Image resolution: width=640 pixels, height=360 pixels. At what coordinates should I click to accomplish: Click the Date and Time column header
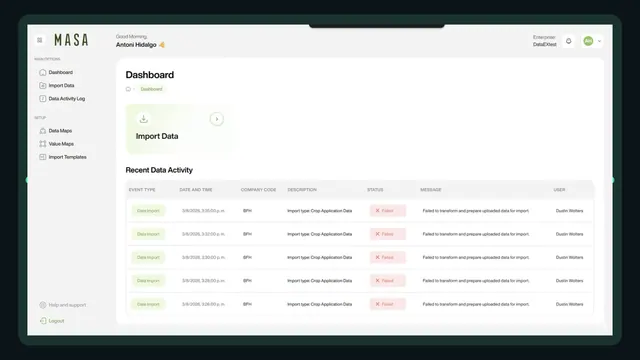[x=196, y=190]
